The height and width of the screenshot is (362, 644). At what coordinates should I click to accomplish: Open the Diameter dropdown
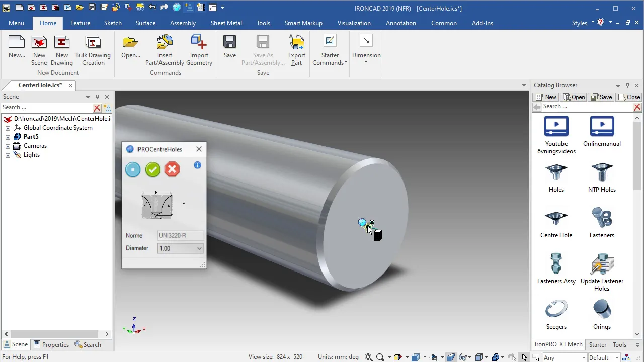pos(199,248)
